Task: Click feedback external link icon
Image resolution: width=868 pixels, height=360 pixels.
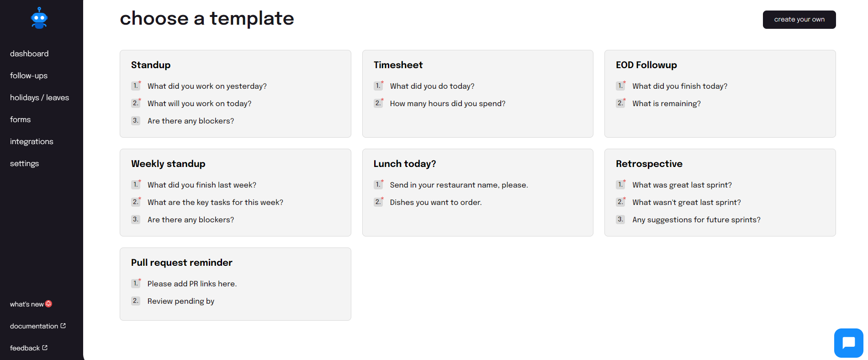Action: [x=45, y=348]
